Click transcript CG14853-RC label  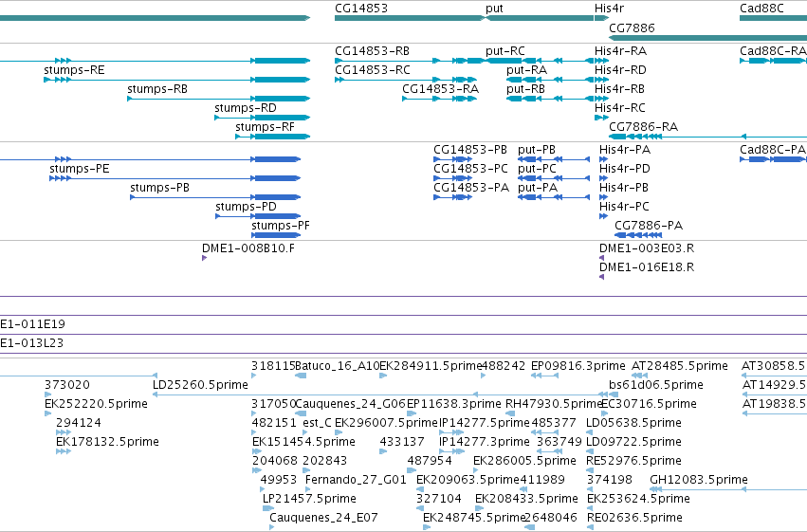click(x=373, y=70)
